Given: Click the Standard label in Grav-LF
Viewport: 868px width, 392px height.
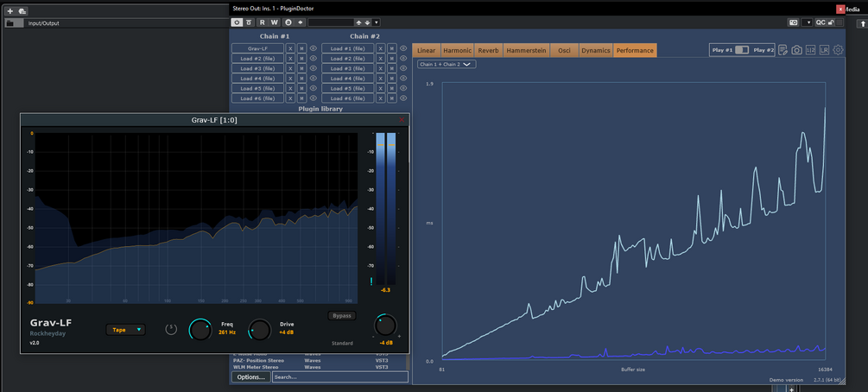Looking at the screenshot, I should click(x=342, y=344).
